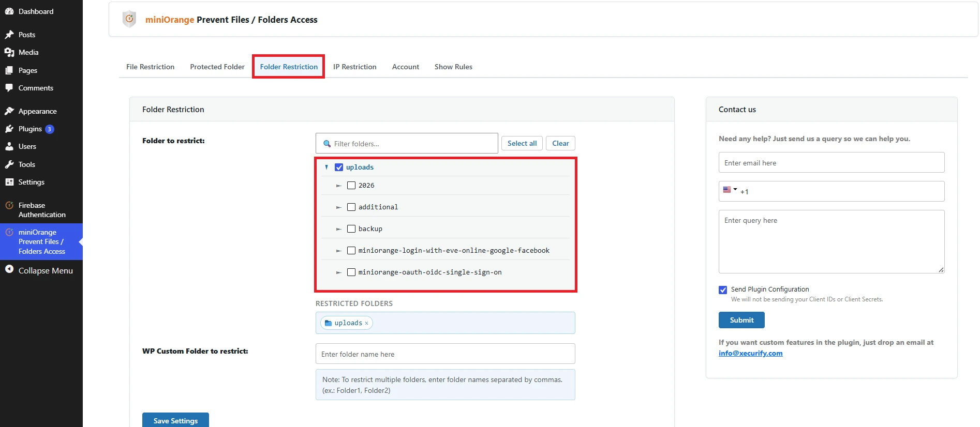Click the Save Settings button
This screenshot has height=427, width=980.
pyautogui.click(x=175, y=420)
